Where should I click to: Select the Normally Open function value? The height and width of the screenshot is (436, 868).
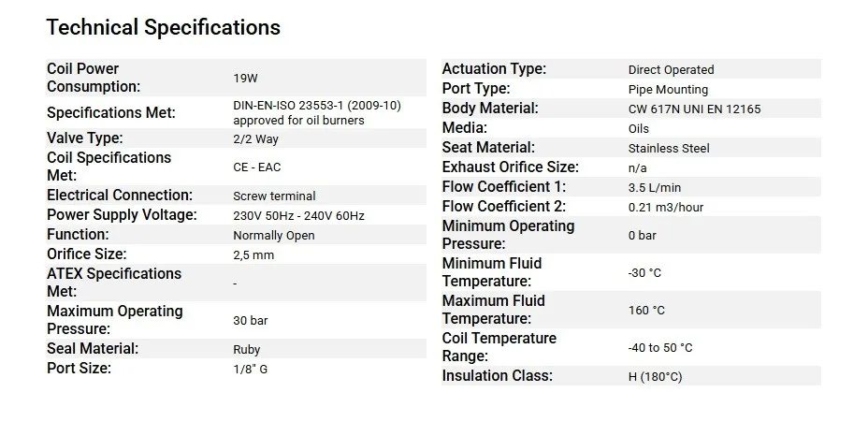point(274,236)
